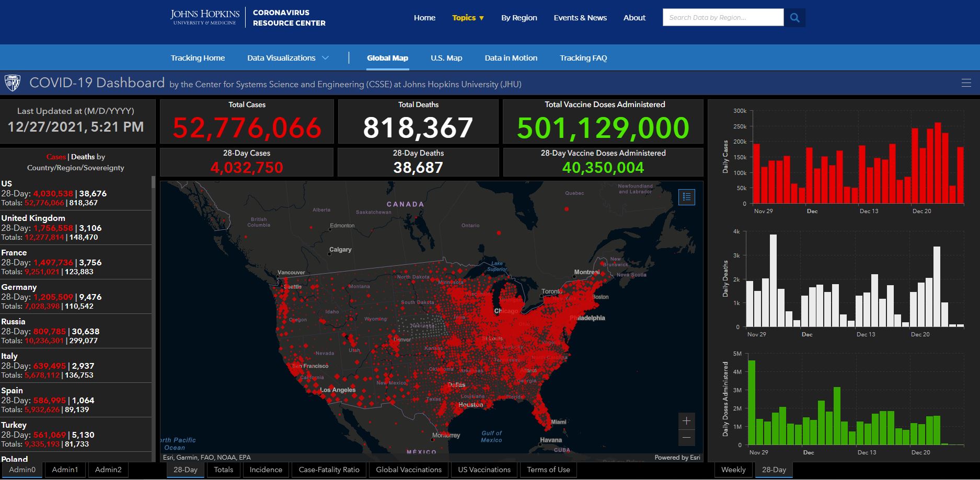The width and height of the screenshot is (980, 480).
Task: Open Tracking Home link
Action: click(198, 58)
